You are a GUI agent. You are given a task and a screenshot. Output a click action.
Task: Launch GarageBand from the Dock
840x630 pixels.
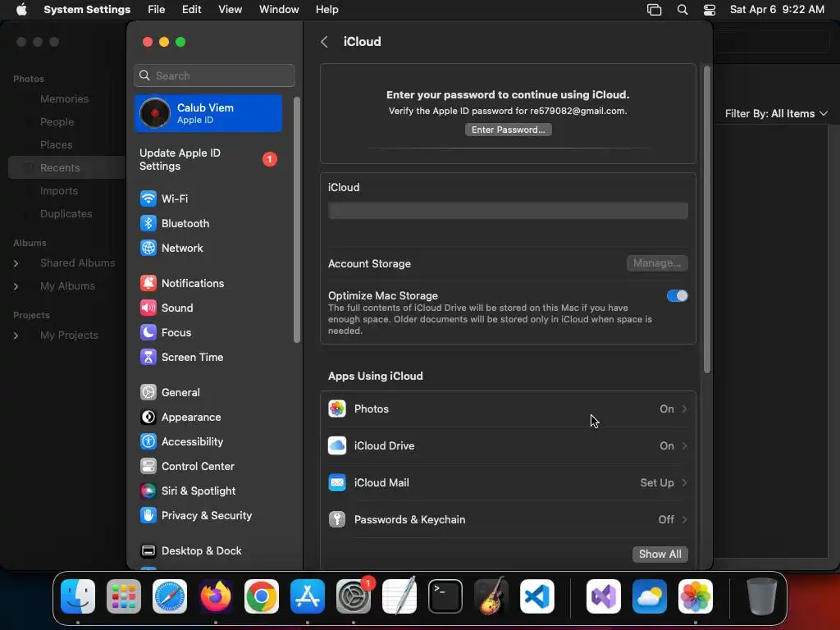tap(491, 596)
